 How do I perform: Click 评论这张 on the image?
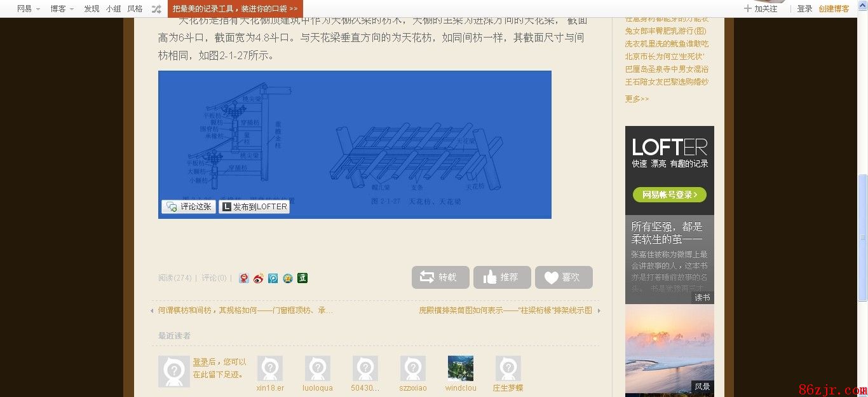tap(189, 207)
